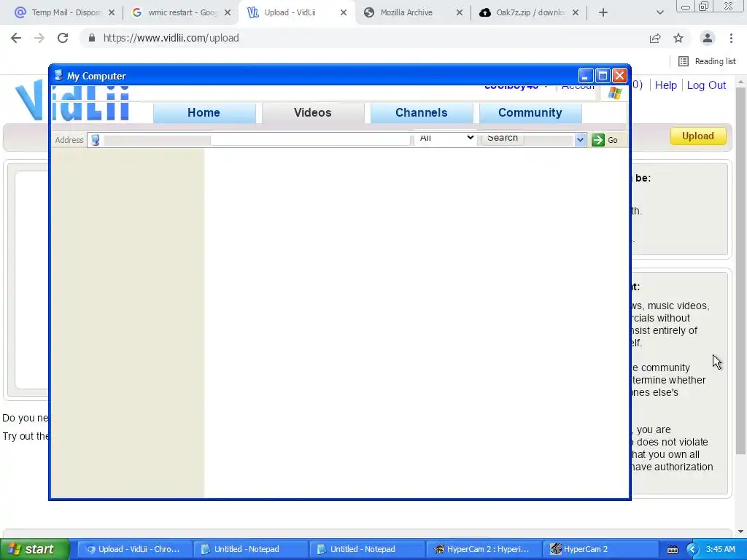747x560 pixels.
Task: Expand the Chrome tab search chevron
Action: pos(659,13)
